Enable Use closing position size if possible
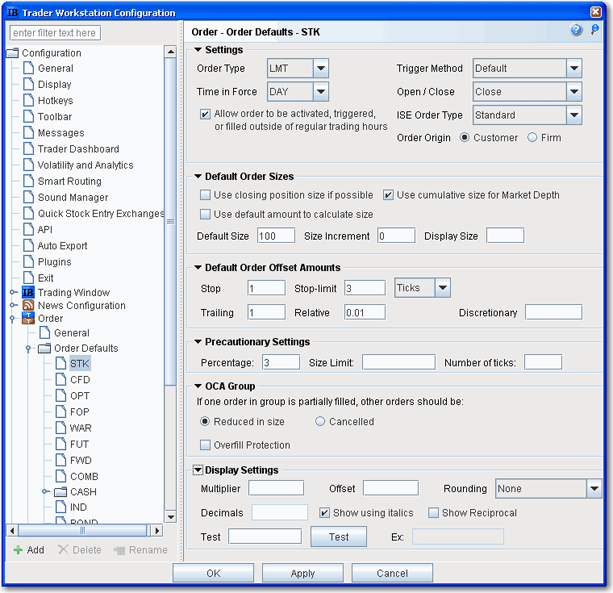Screen dimensions: 613x593 coord(205,195)
